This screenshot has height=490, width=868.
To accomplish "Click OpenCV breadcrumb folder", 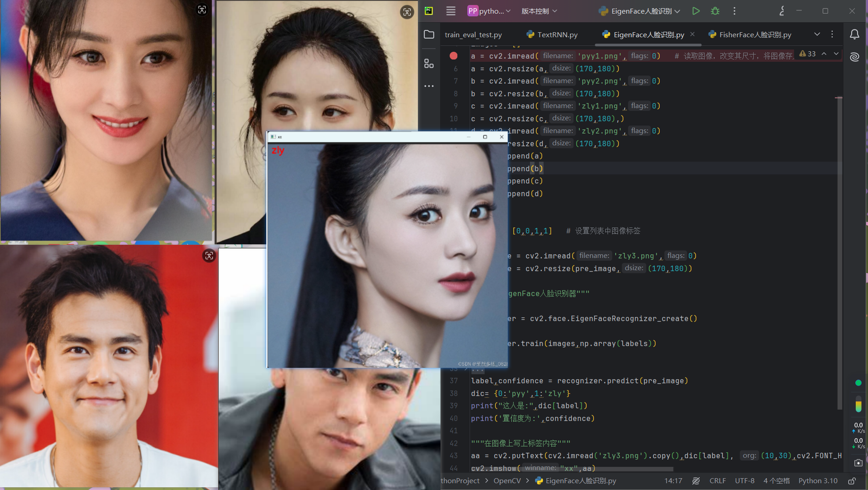I will [x=507, y=480].
